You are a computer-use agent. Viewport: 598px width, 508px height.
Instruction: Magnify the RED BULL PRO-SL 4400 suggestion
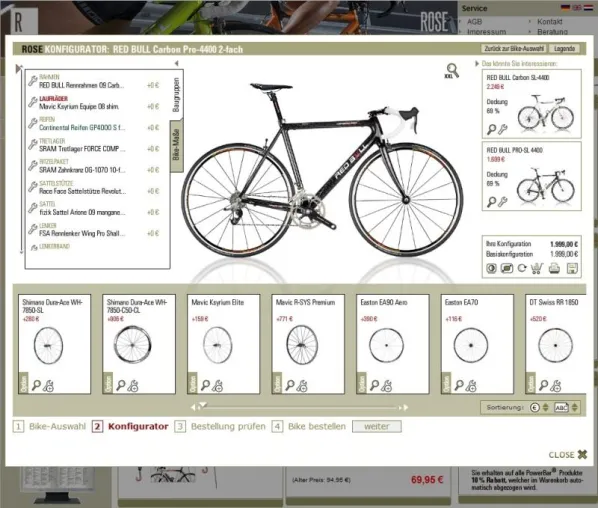492,202
